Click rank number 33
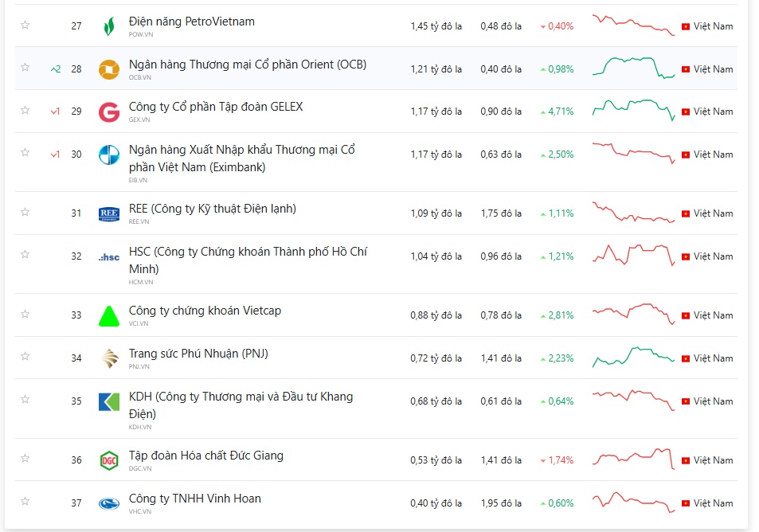The width and height of the screenshot is (759, 532). (76, 315)
